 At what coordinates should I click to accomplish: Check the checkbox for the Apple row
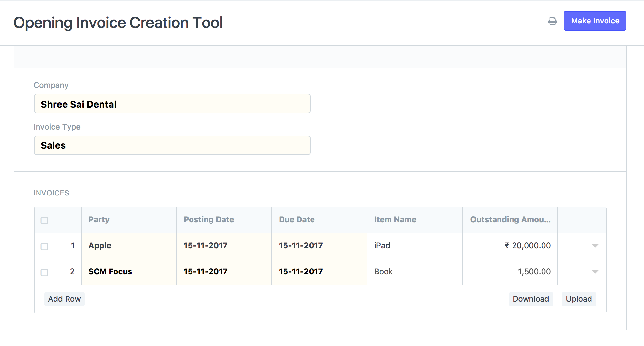point(44,247)
